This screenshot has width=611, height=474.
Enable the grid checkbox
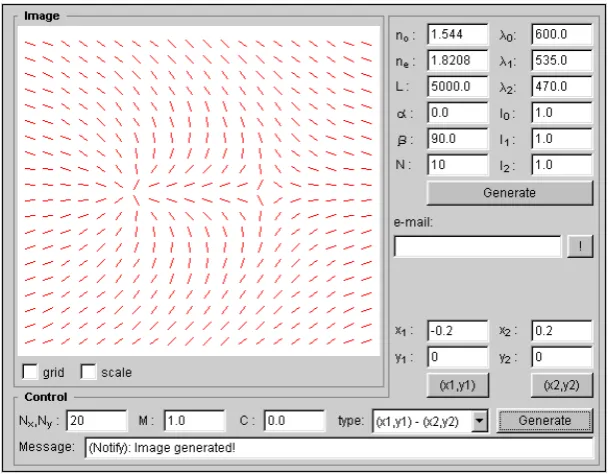[x=30, y=371]
